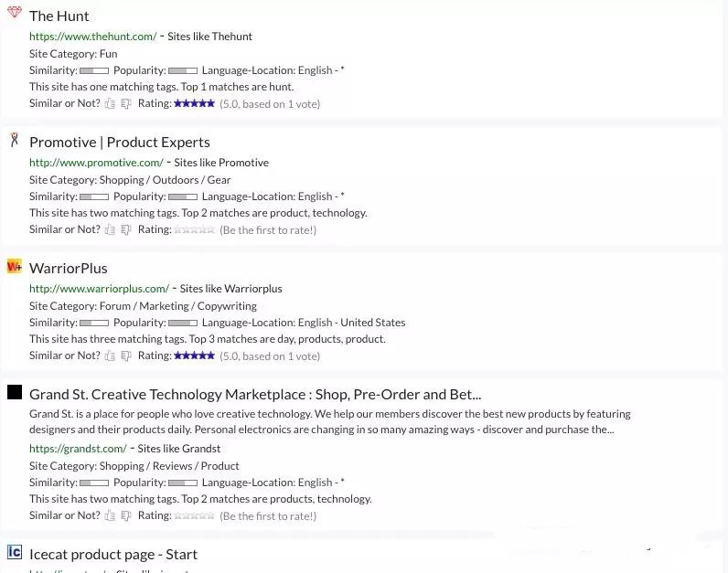Click Grand St. description paragraph
The image size is (728, 573).
click(329, 421)
